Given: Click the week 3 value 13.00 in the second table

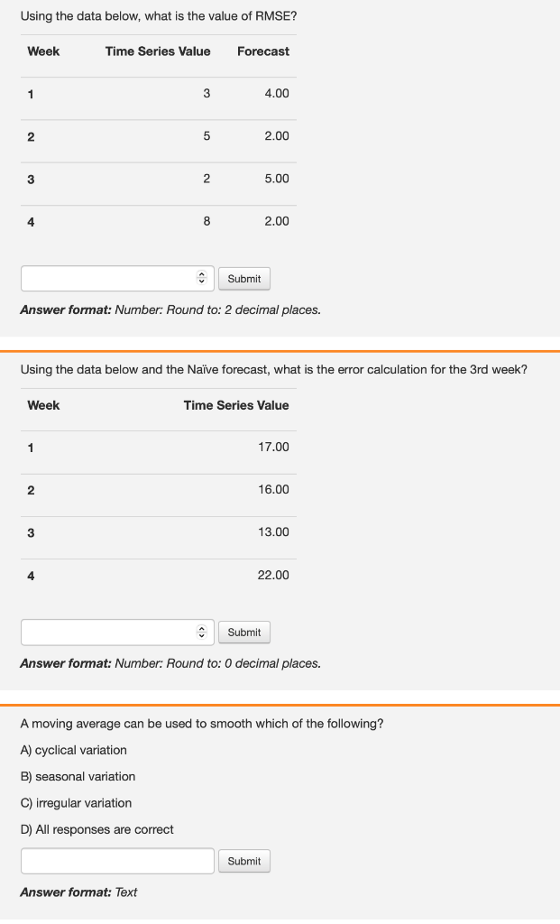Looking at the screenshot, I should point(272,532).
